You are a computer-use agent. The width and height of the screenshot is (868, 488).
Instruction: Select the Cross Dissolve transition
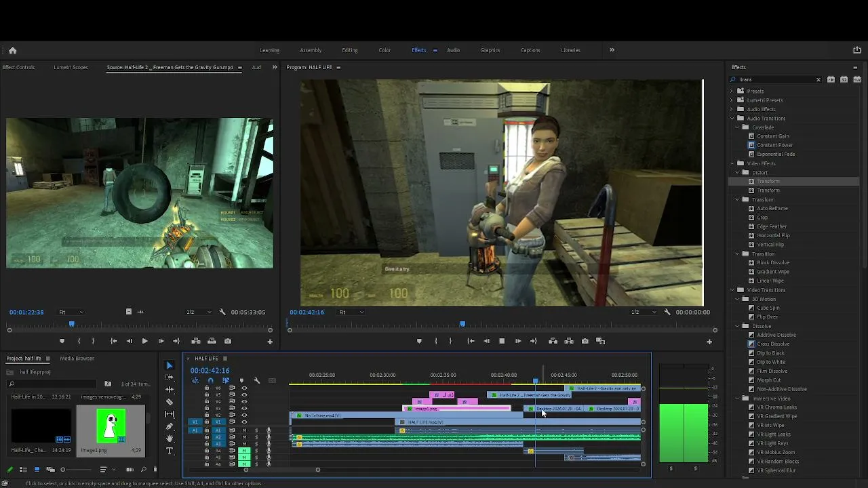click(x=773, y=344)
